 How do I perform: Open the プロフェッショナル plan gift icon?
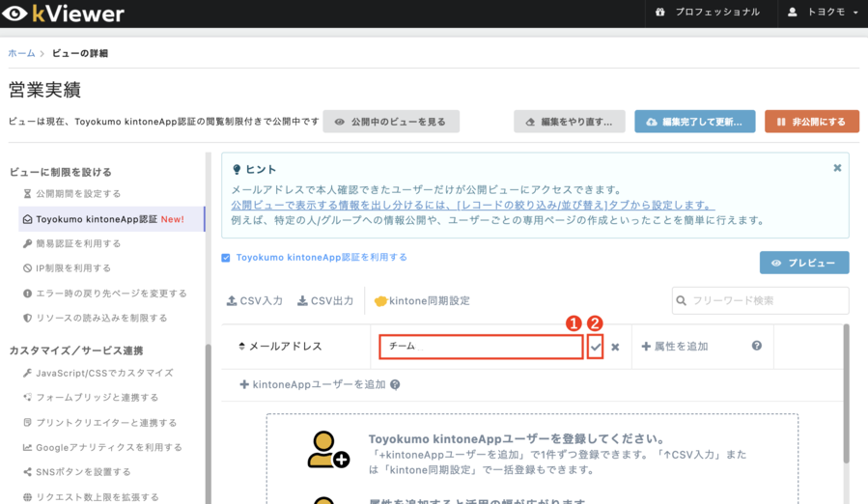pyautogui.click(x=659, y=12)
